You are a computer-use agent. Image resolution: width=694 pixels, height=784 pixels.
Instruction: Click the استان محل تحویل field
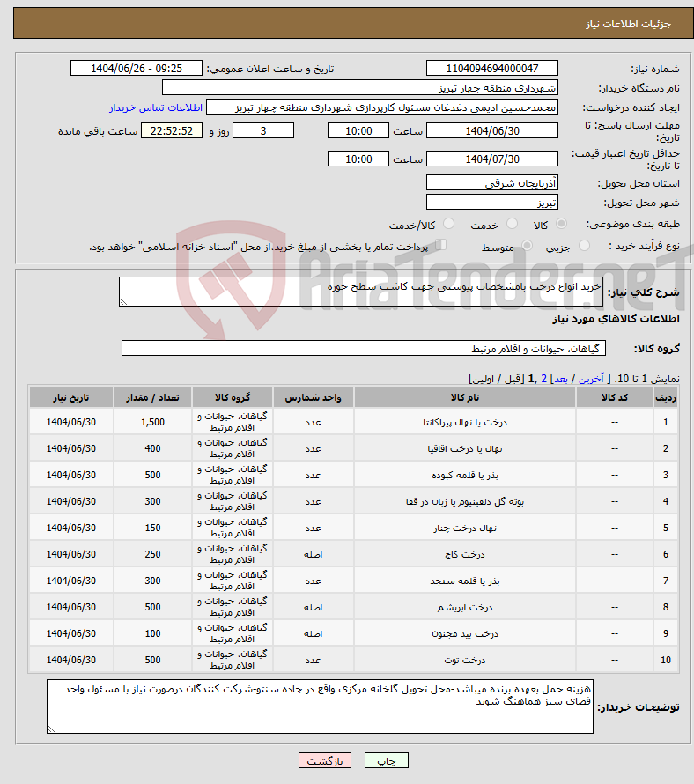point(492,182)
